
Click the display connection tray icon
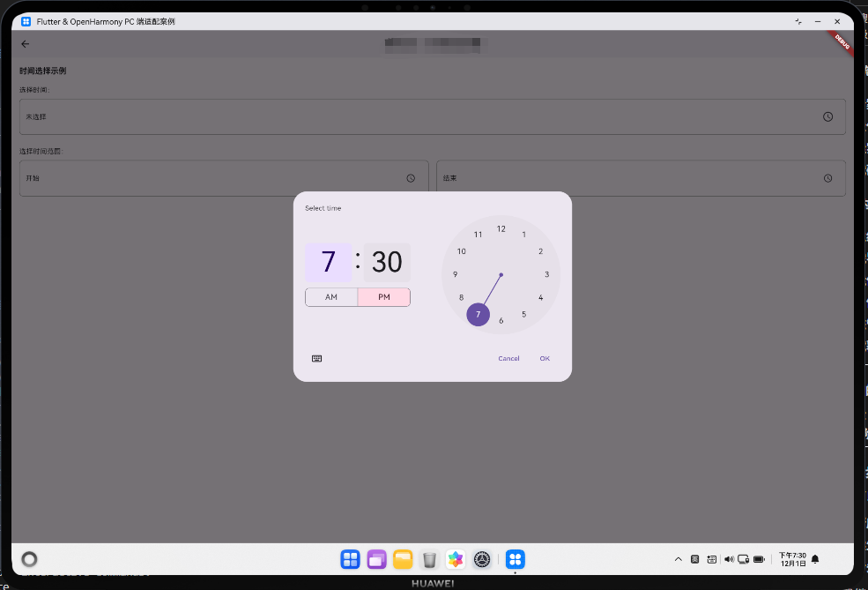pos(744,559)
